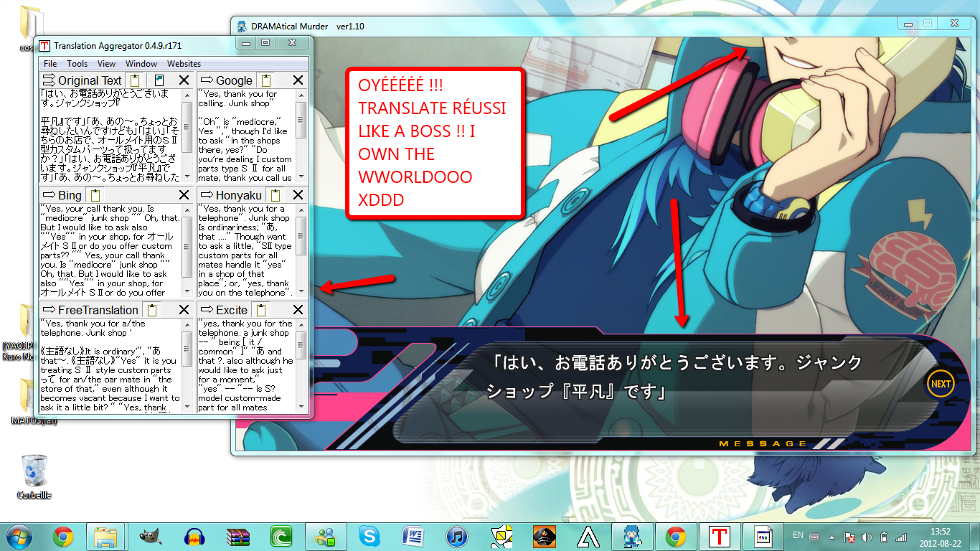Click the Japanese dialogue text in the game
The width and height of the screenshot is (980, 551).
pyautogui.click(x=674, y=377)
